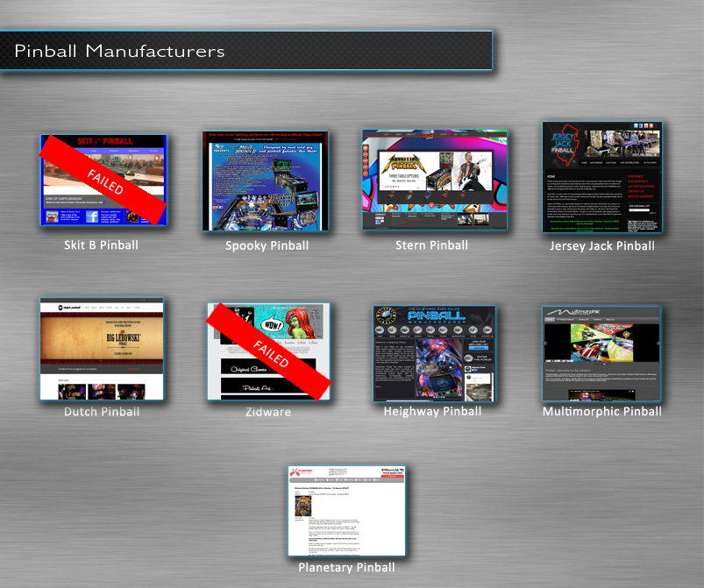
Task: Open the Spooky Pinball website thumbnail
Action: (x=266, y=181)
